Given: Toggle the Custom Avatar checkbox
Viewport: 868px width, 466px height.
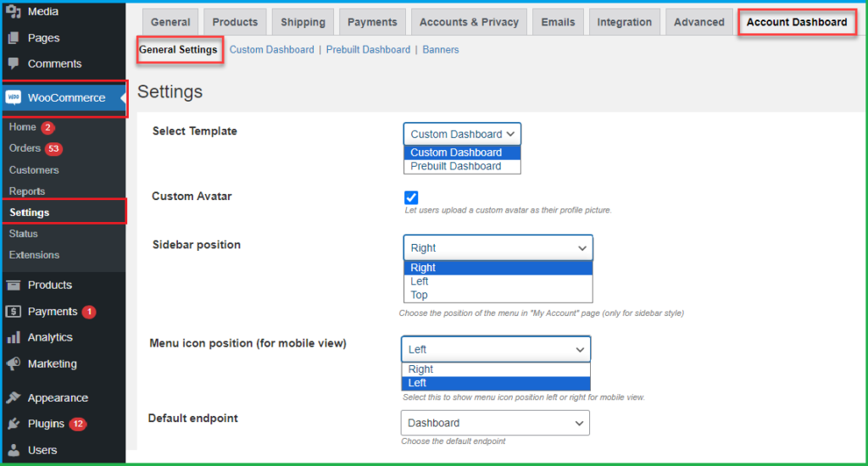Looking at the screenshot, I should point(411,197).
